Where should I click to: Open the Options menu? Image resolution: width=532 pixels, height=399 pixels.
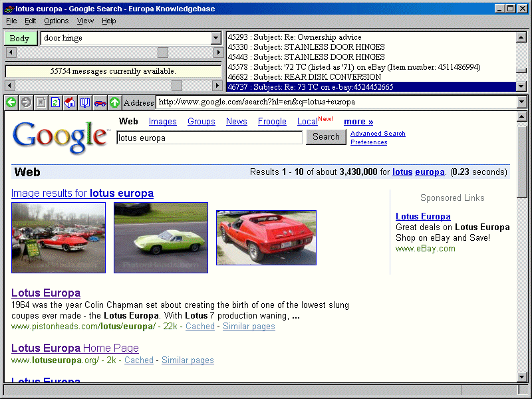tap(56, 21)
